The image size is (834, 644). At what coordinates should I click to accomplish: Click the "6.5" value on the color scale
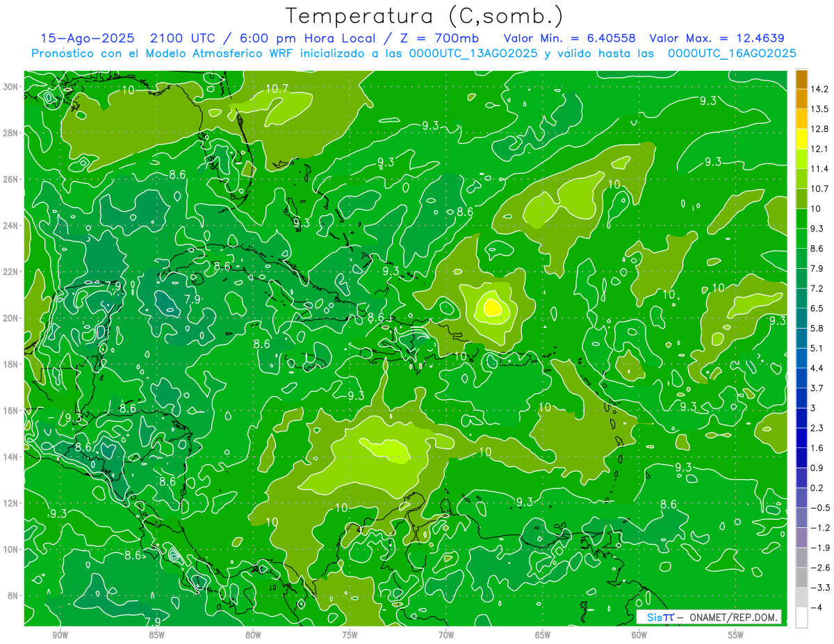(817, 308)
